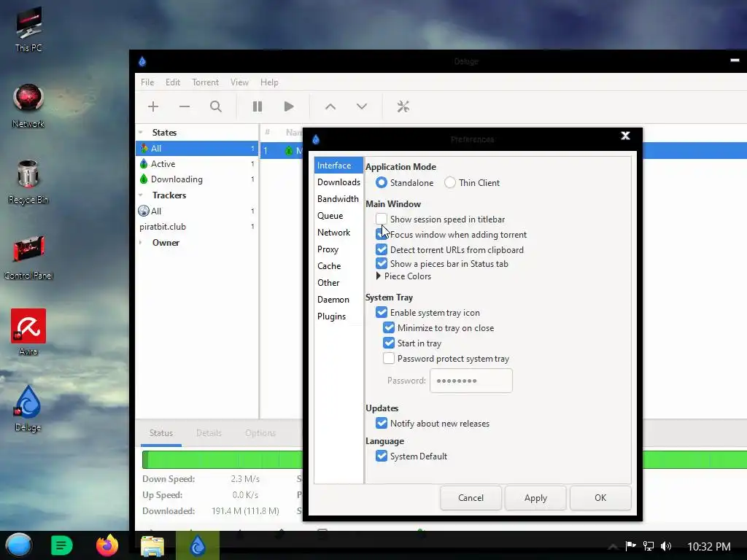The image size is (747, 560).
Task: Open the File menu
Action: [147, 82]
